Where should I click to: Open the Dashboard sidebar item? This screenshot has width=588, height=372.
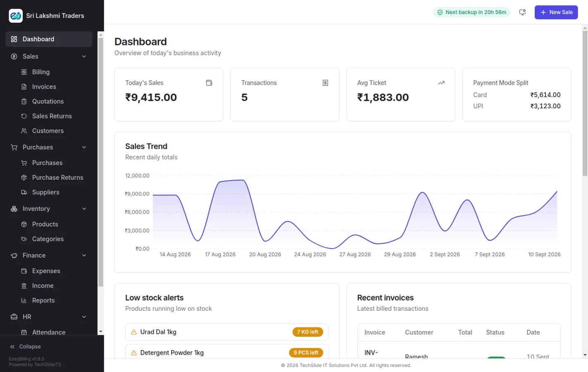(49, 39)
